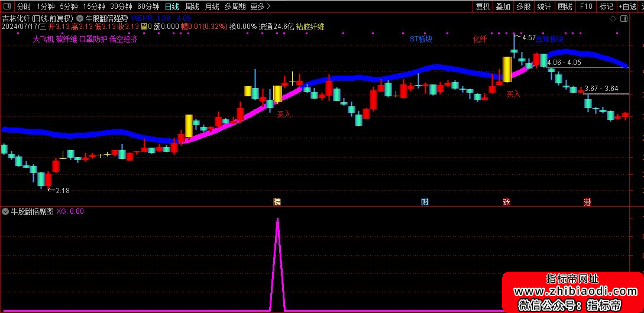The width and height of the screenshot is (644, 313).
Task: Expand indicator menu beside 牛股翻倍强势
Action: [x=80, y=18]
